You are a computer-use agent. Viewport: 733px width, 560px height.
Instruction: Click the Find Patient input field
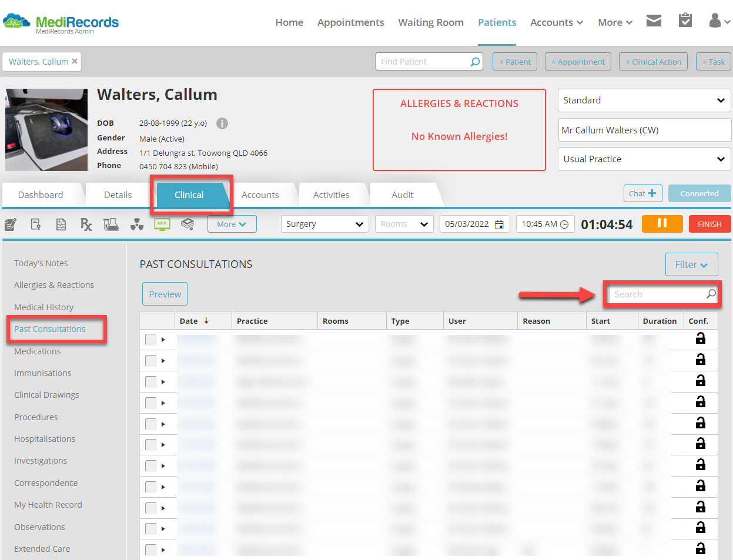pos(429,62)
